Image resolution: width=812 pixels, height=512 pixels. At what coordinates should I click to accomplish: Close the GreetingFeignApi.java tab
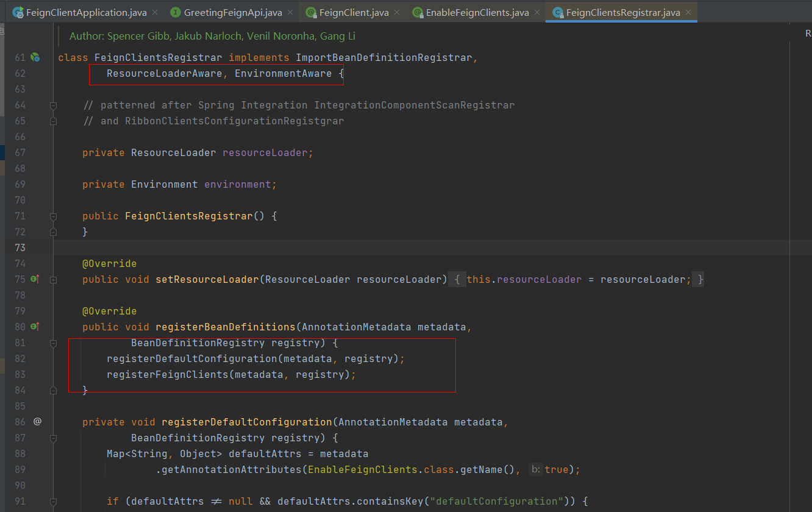tap(290, 12)
